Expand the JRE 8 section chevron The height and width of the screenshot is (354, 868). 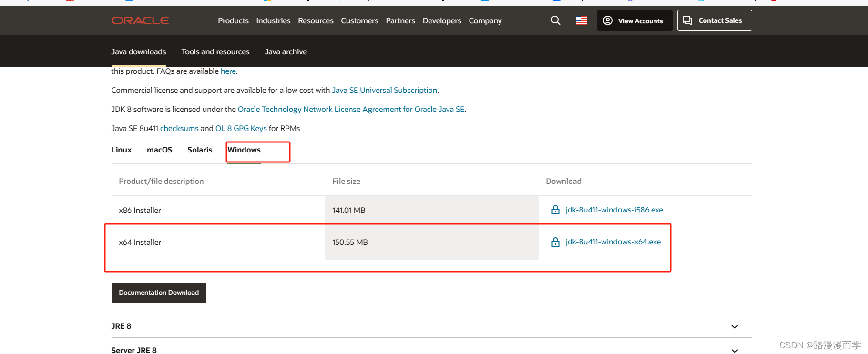(x=735, y=326)
